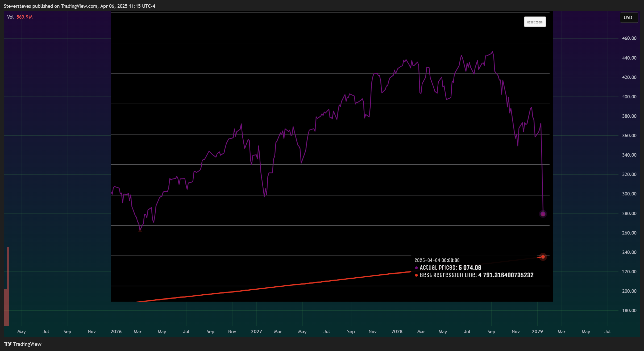Click the 200.00 price axis label

click(629, 291)
